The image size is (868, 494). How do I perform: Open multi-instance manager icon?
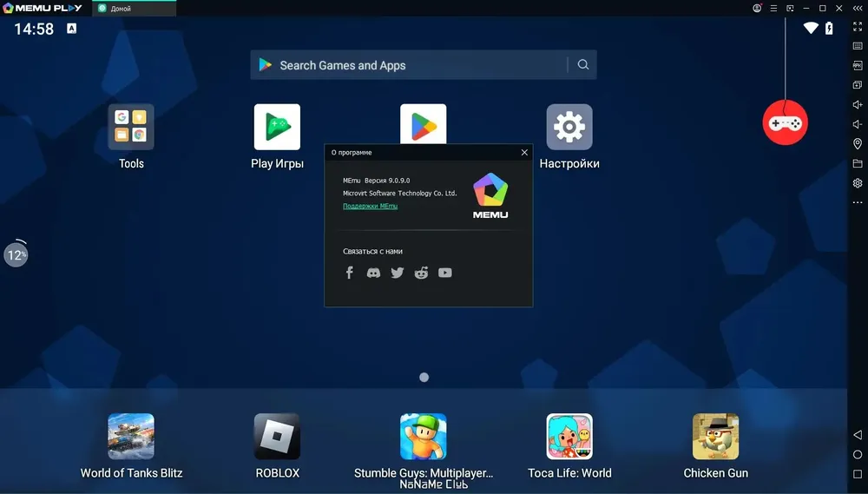coord(858,85)
